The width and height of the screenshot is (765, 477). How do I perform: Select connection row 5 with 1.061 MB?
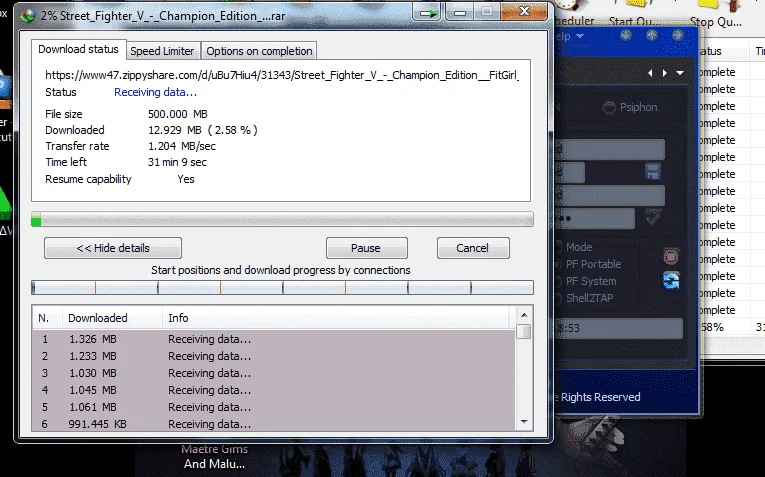[x=274, y=407]
